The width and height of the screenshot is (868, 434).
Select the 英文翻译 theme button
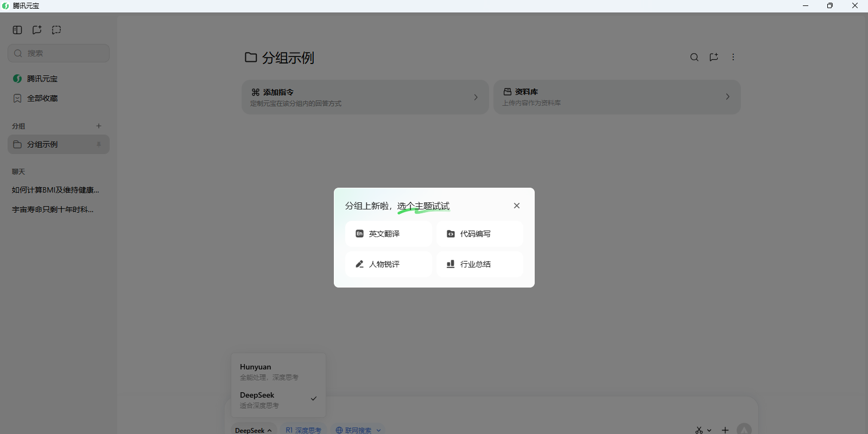(389, 234)
